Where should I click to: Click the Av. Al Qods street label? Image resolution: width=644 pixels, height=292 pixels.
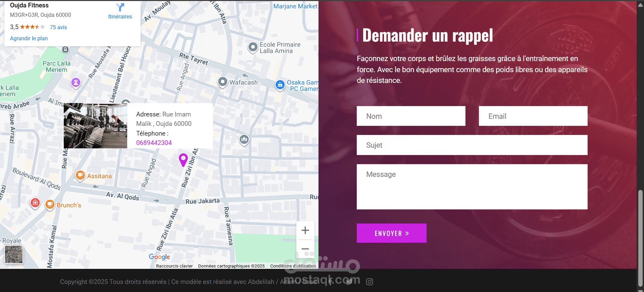(122, 196)
